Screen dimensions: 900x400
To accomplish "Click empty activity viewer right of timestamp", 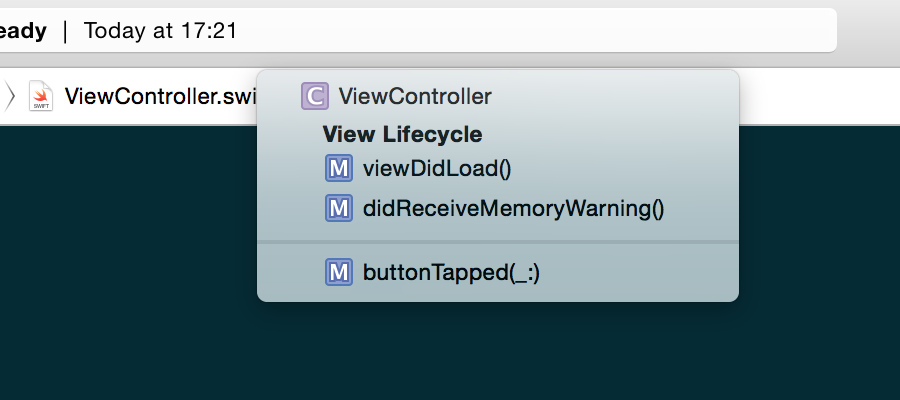I will click(534, 30).
